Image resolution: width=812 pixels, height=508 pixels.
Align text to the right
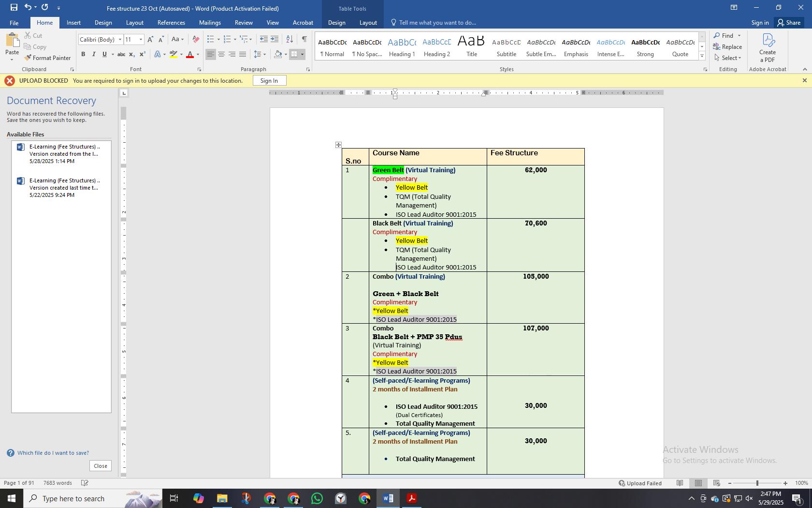pos(232,54)
